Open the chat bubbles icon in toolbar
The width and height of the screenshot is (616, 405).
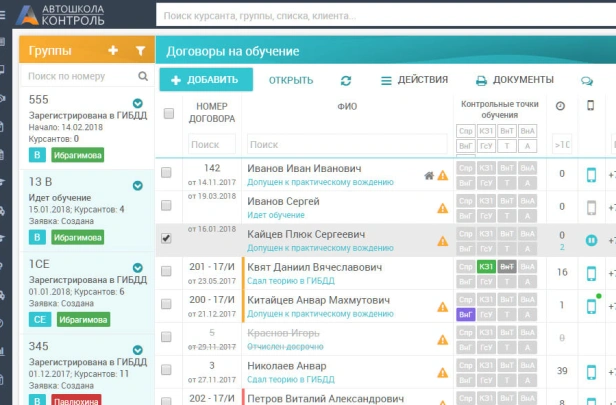click(x=587, y=81)
